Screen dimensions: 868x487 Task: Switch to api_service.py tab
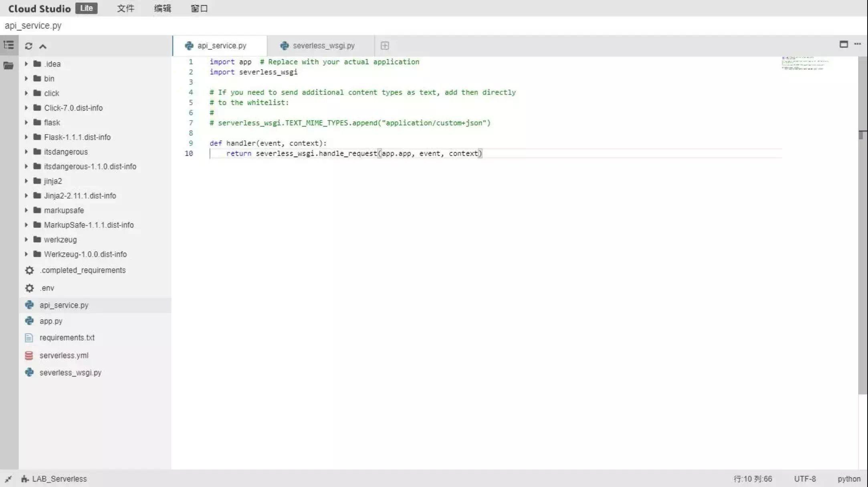pos(220,46)
